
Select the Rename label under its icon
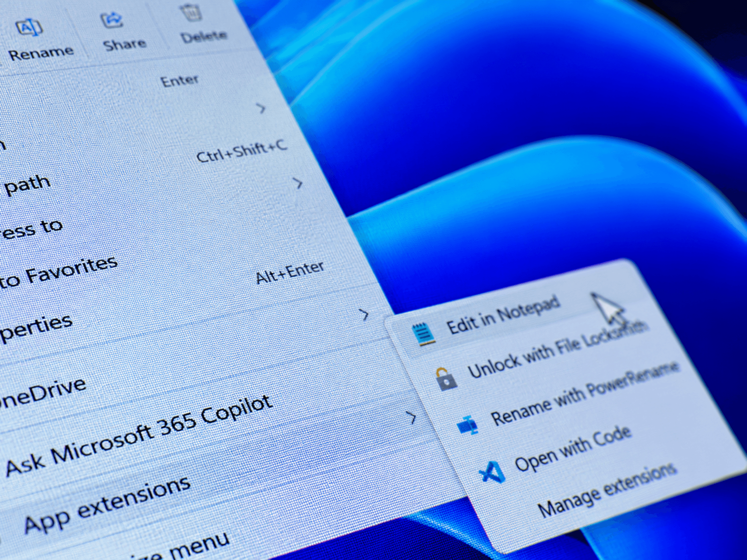[41, 53]
